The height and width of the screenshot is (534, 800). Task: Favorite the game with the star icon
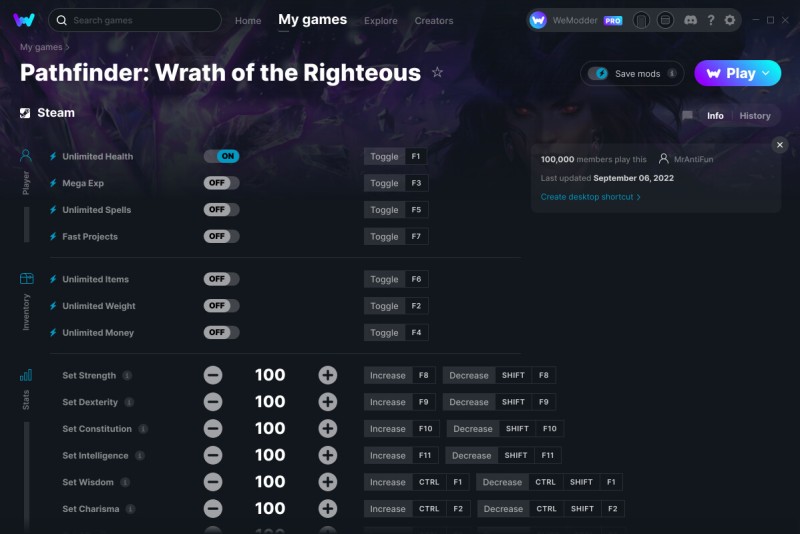click(437, 72)
